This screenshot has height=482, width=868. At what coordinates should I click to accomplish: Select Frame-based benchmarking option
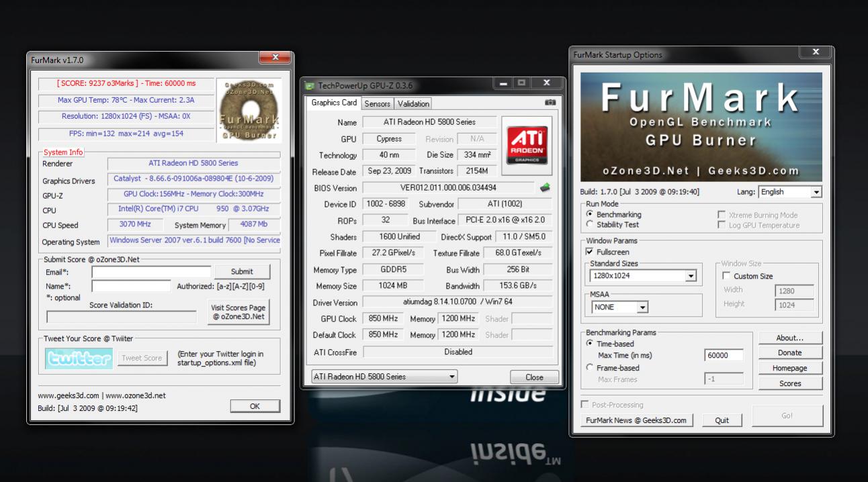point(590,368)
